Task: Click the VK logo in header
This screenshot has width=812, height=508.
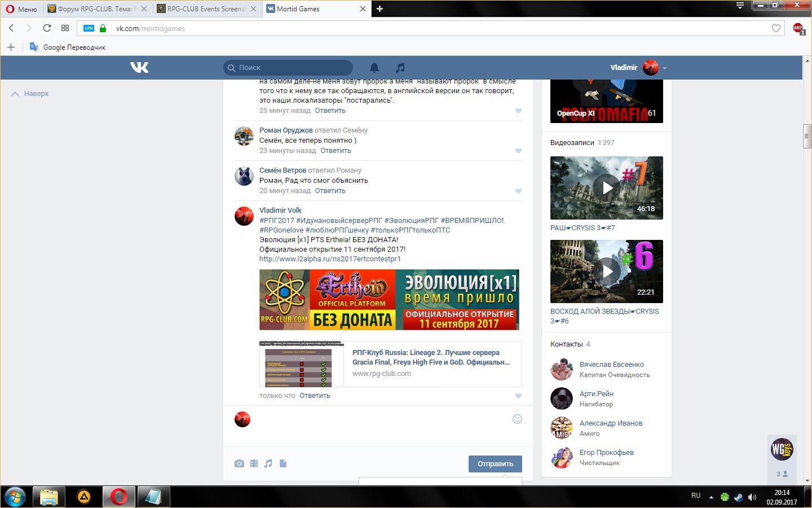Action: coord(139,68)
